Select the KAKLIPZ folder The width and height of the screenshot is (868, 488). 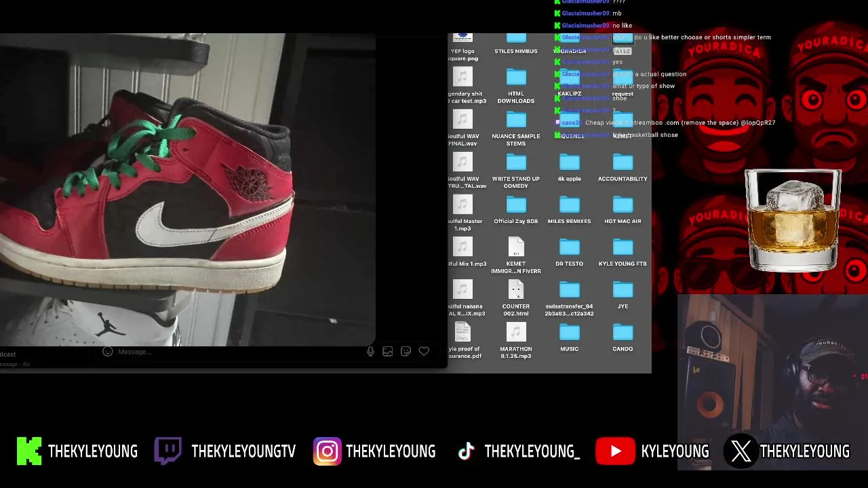tap(570, 85)
